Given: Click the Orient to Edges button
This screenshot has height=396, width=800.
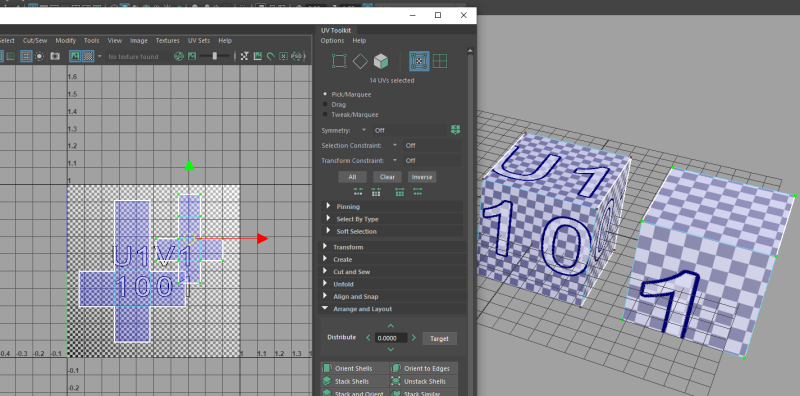Looking at the screenshot, I should coord(424,368).
